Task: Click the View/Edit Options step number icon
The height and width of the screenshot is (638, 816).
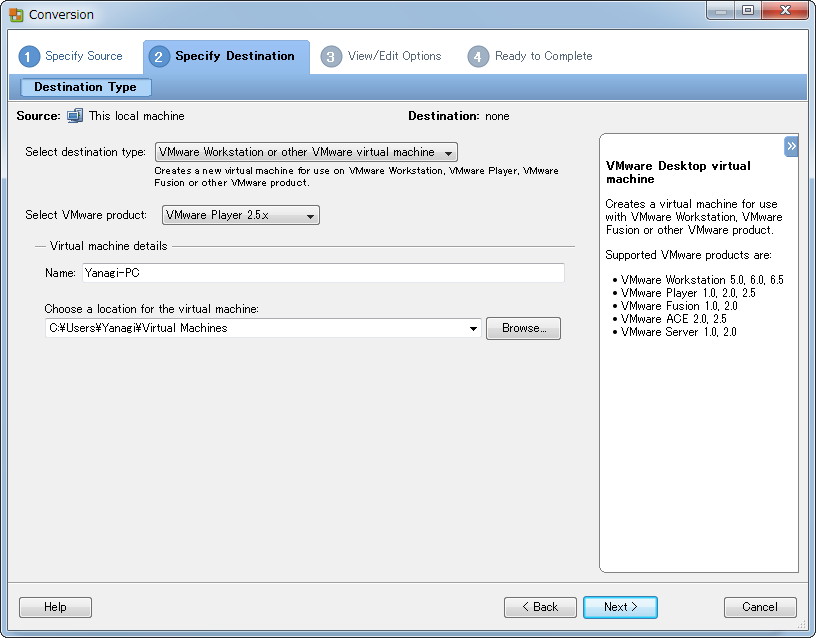Action: point(331,57)
